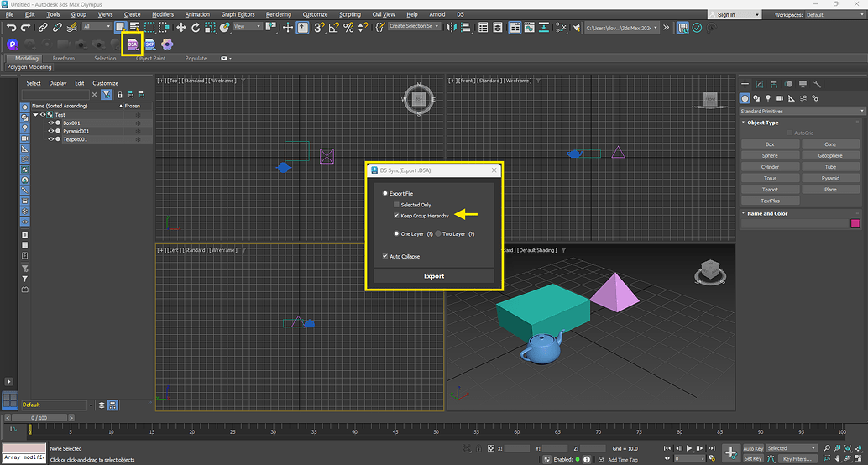Uncheck the Keep Group Hierarchy checkbox
Viewport: 868px width, 465px height.
(396, 216)
